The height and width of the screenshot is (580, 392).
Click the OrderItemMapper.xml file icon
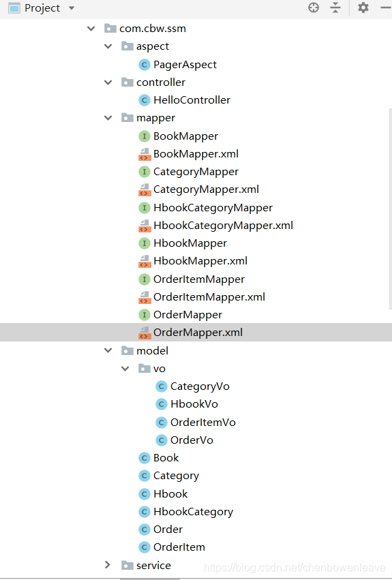pos(144,297)
